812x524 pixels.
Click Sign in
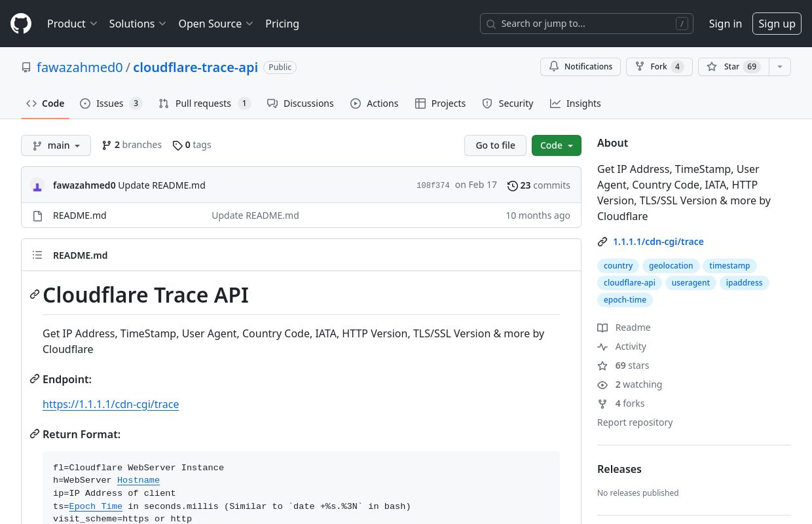(725, 24)
